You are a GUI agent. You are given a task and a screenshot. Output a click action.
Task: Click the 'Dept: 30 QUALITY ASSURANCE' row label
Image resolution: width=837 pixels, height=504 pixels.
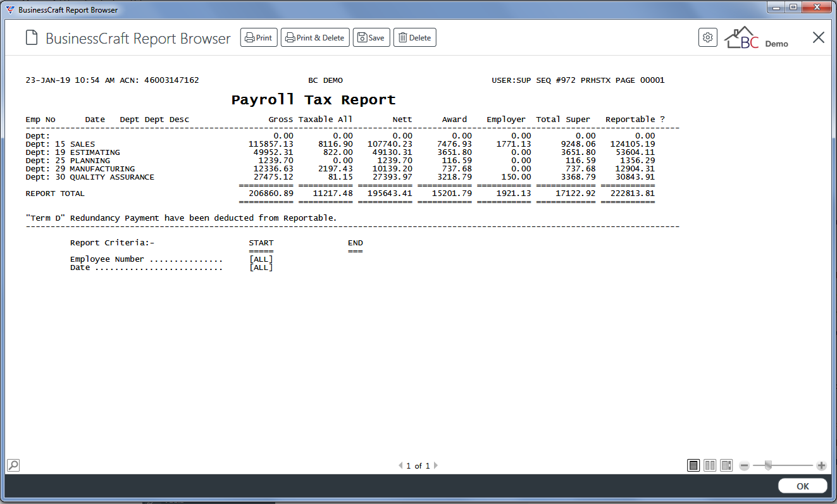tap(90, 177)
